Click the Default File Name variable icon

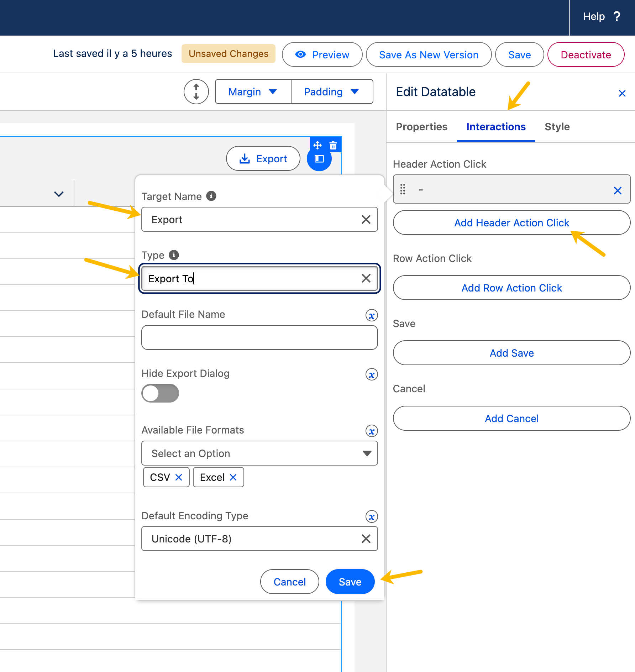point(372,315)
